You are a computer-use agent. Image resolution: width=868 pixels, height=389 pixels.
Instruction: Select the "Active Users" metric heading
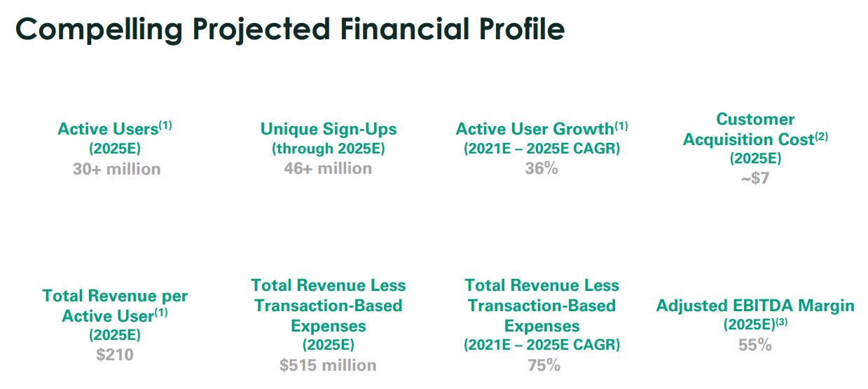108,130
